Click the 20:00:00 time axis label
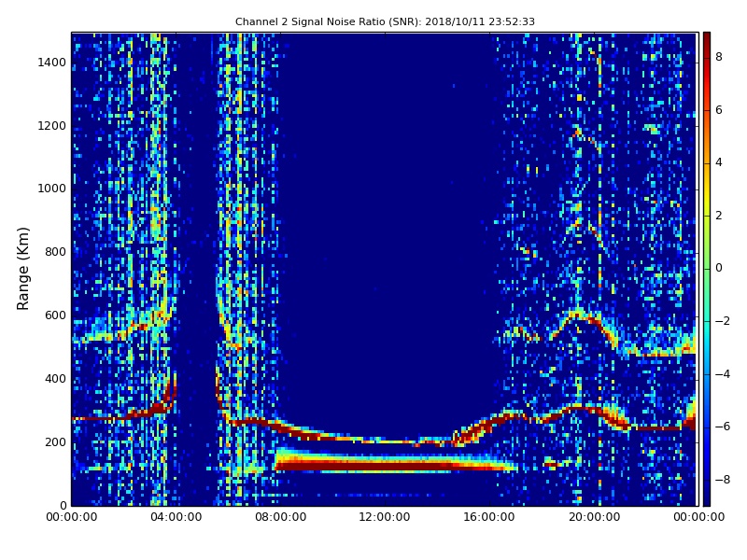The height and width of the screenshot is (560, 747). [x=594, y=517]
